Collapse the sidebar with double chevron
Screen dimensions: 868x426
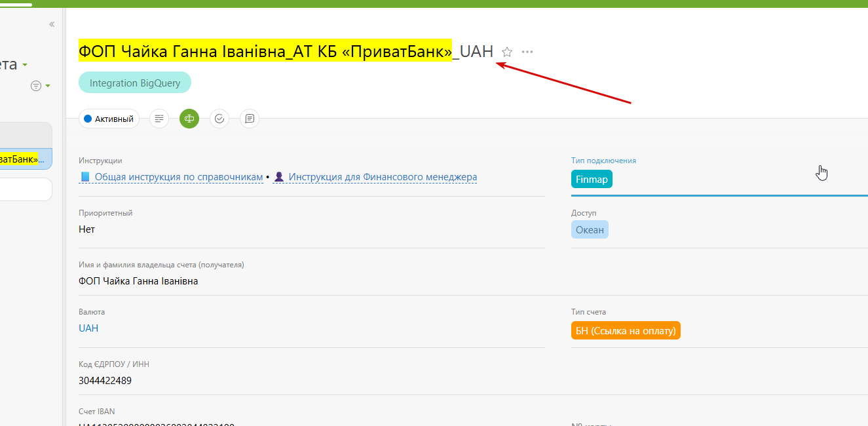coord(52,24)
